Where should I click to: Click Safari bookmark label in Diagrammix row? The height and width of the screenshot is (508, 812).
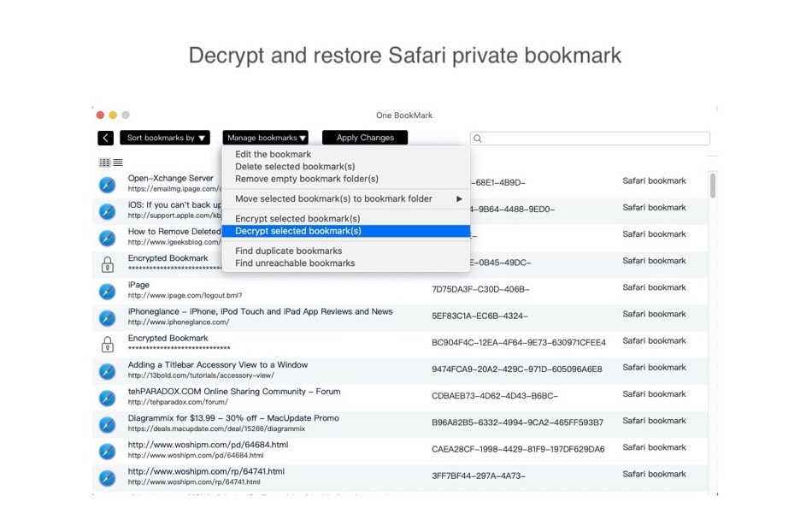click(x=654, y=421)
